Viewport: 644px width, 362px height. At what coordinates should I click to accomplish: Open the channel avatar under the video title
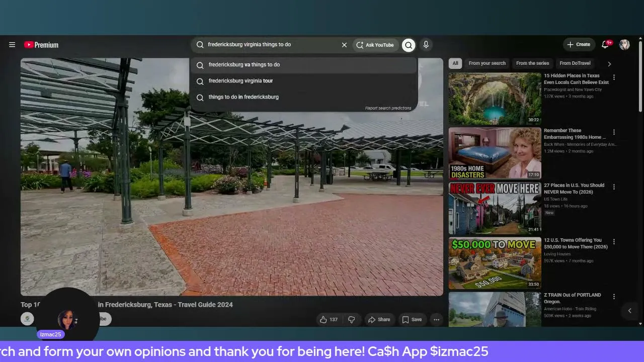pyautogui.click(x=27, y=319)
